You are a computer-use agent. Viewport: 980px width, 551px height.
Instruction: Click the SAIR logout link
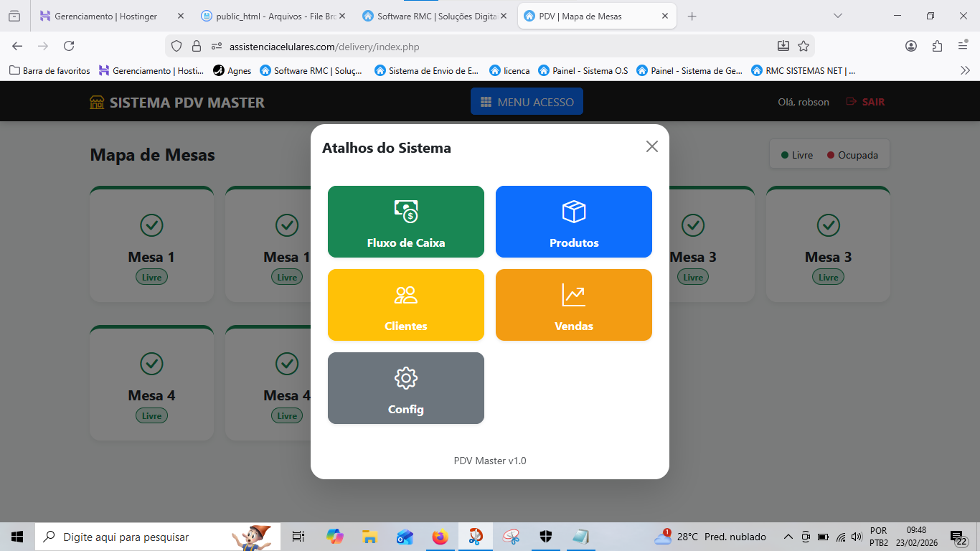[x=865, y=102]
